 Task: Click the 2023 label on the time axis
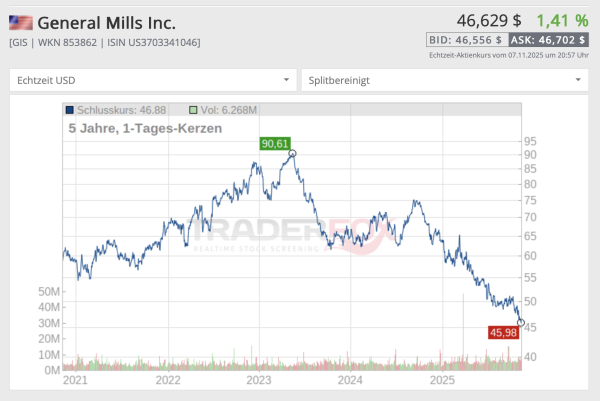[x=259, y=380]
